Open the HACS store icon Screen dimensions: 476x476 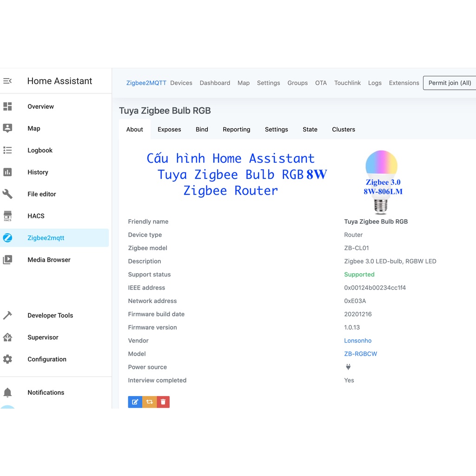pos(7,216)
